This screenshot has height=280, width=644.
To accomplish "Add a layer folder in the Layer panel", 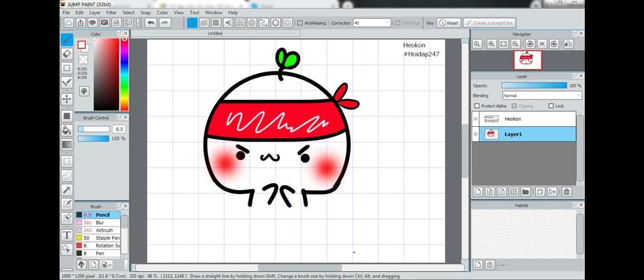I will 525,191.
